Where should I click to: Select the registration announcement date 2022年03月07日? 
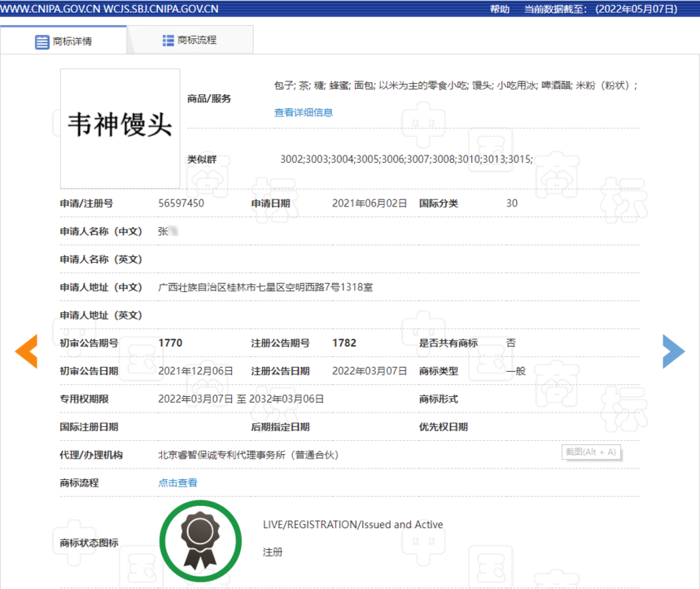click(x=370, y=371)
